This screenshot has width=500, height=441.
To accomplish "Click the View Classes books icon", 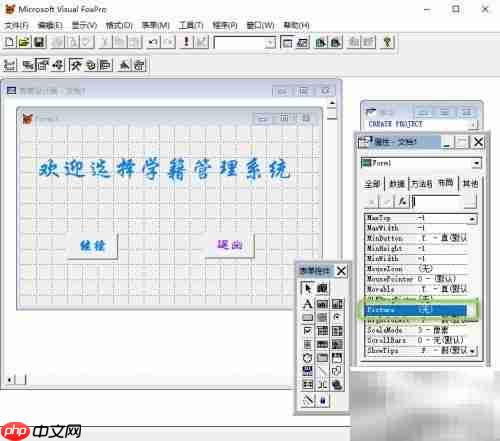I will pyautogui.click(x=322, y=288).
